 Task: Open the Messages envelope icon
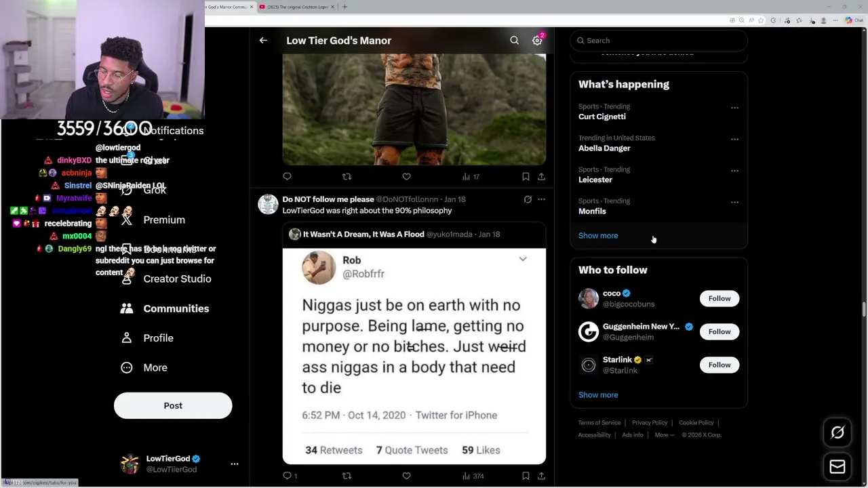pos(837,466)
